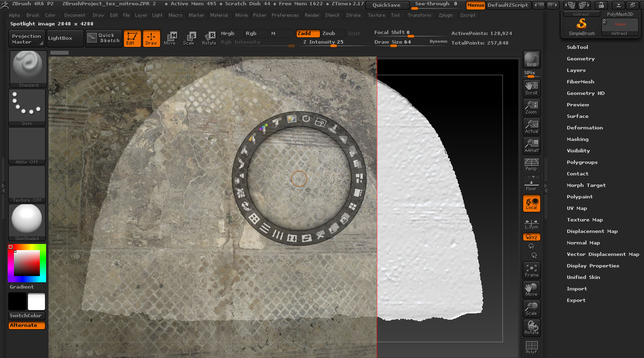Screen dimensions: 644x358
Task: Toggle Persp perspective mode
Action: point(531,164)
